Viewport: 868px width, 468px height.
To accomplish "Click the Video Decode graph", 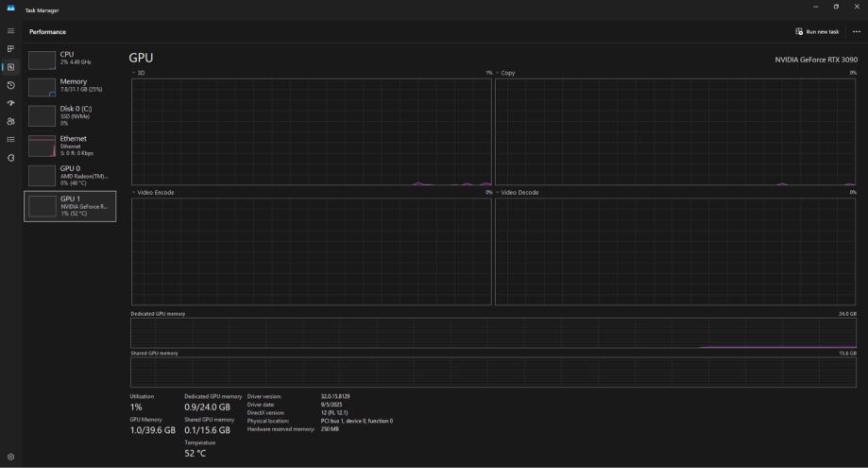I will tap(675, 251).
